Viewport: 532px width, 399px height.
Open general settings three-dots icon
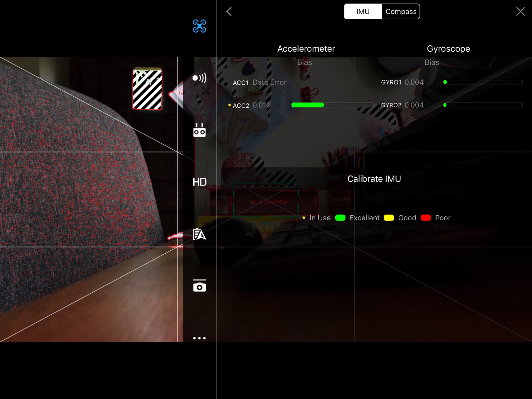pos(199,338)
